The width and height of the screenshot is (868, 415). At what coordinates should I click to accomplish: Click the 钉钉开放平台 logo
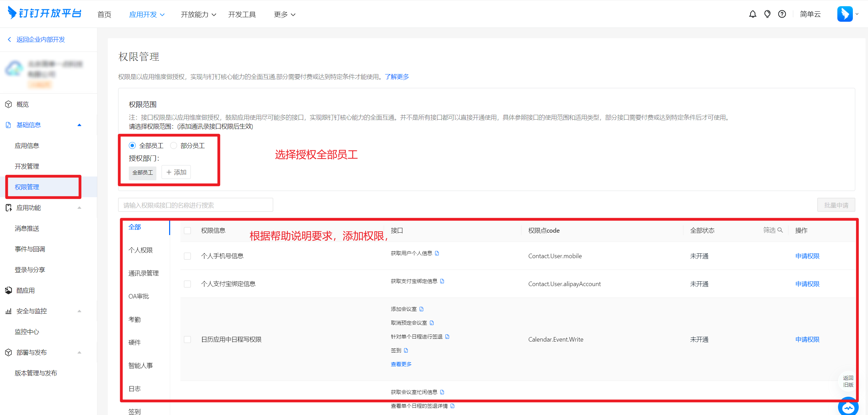coord(44,13)
